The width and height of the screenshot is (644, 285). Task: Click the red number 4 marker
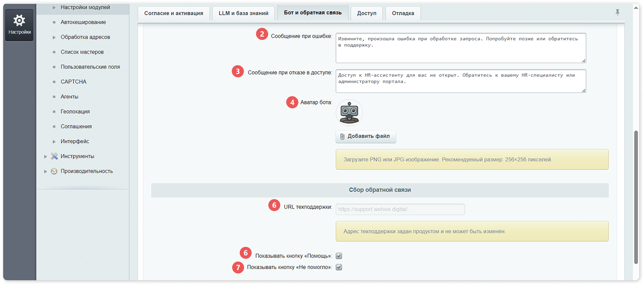292,102
